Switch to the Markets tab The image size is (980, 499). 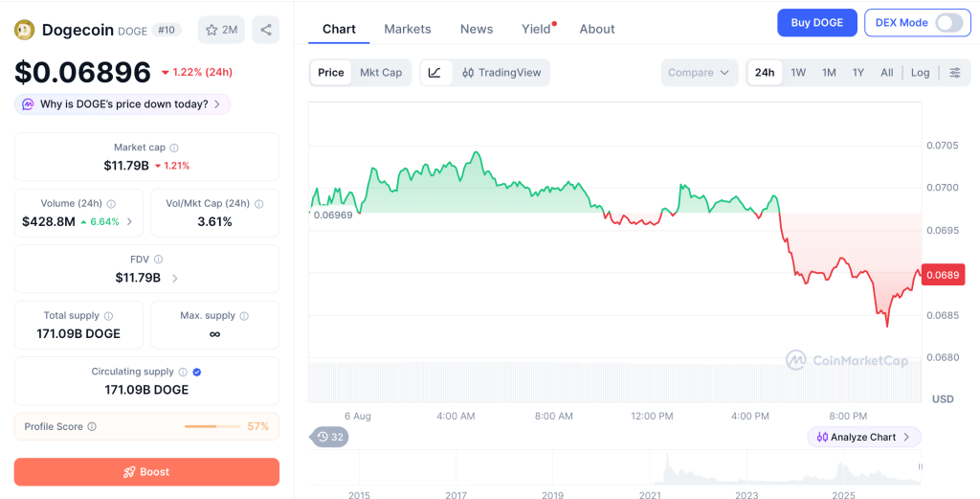pos(408,29)
